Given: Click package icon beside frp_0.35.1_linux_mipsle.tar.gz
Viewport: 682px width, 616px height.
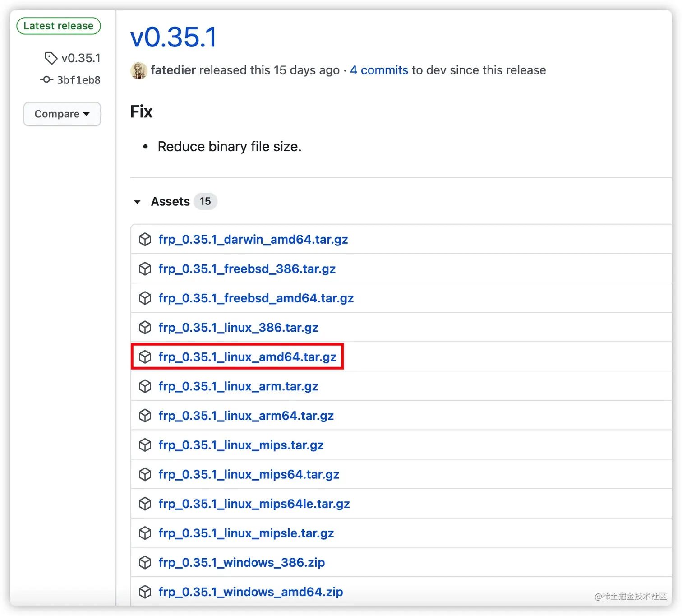Looking at the screenshot, I should tap(145, 533).
